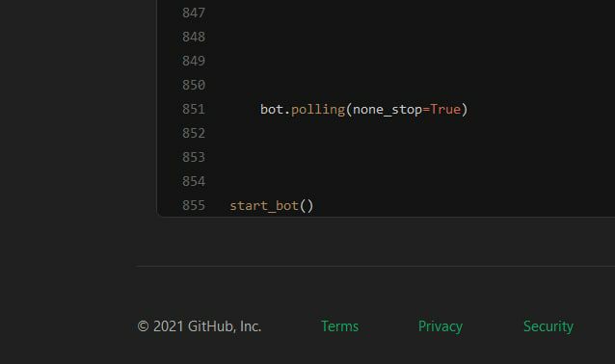
Task: Select line number 852
Action: point(194,133)
